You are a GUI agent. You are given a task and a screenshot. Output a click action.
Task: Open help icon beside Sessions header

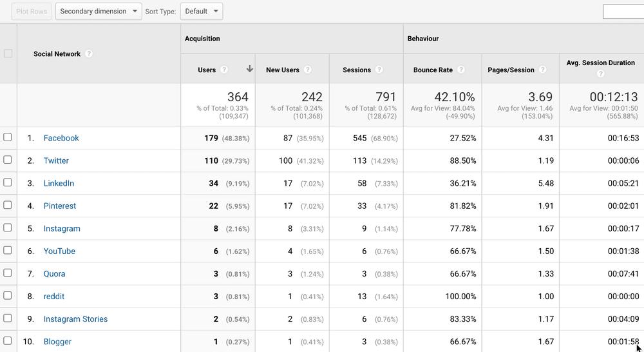tap(379, 70)
